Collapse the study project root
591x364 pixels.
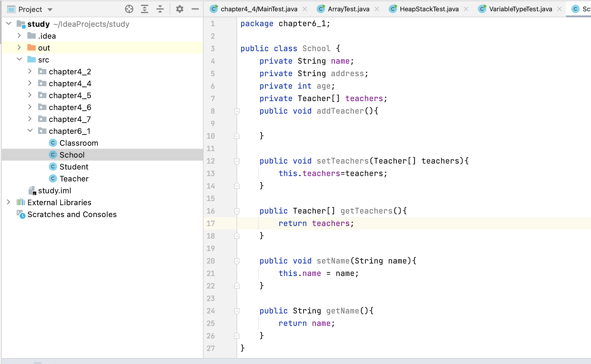pos(9,23)
